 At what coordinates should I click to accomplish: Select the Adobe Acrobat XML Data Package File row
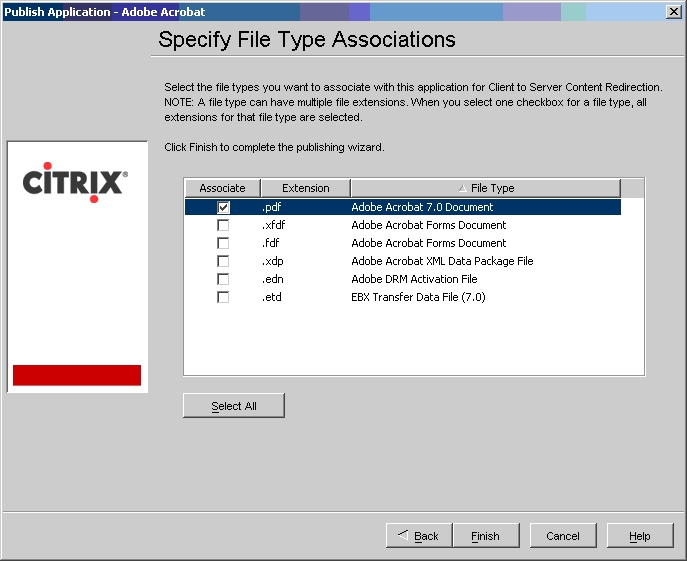(x=442, y=261)
